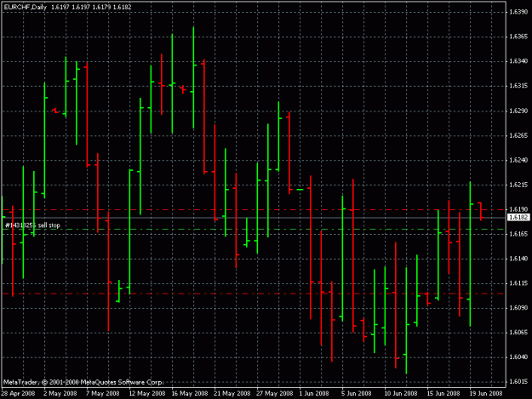Click the 1.6340 price scale label
The width and height of the screenshot is (532, 399).
518,61
